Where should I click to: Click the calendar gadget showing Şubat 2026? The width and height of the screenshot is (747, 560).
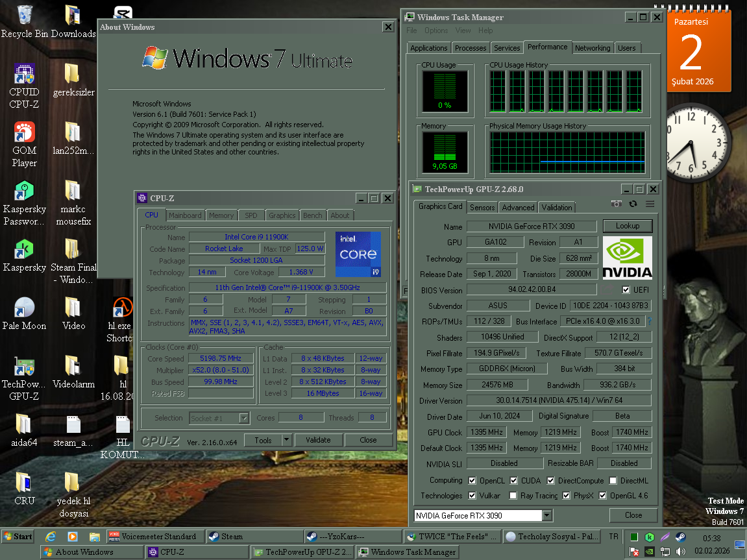coord(699,49)
